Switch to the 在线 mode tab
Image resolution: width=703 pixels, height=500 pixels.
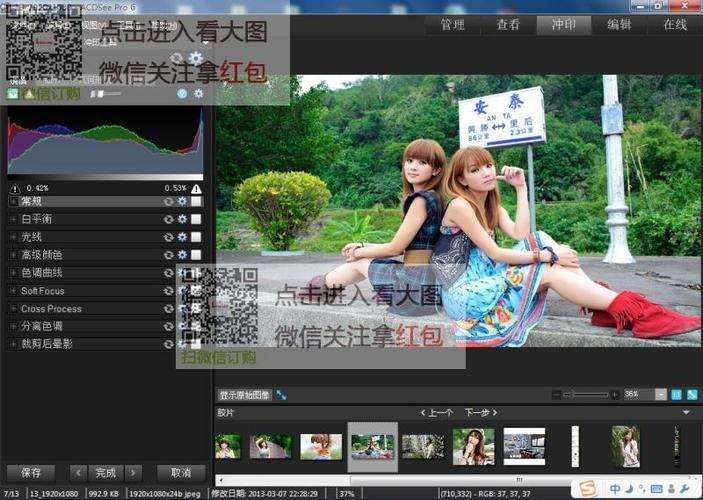point(675,25)
